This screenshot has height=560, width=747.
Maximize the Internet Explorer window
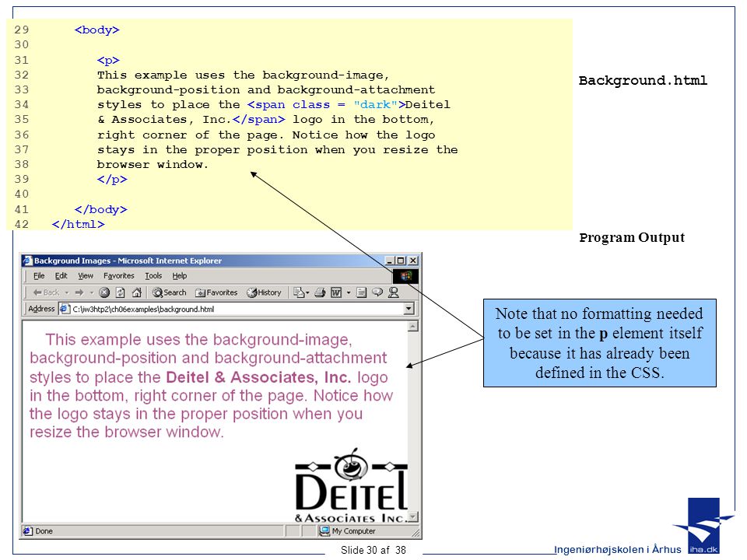402,261
